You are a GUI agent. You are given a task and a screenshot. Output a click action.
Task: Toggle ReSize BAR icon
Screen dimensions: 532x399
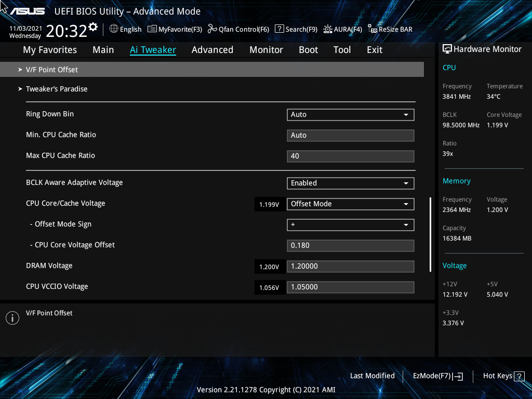coord(372,29)
